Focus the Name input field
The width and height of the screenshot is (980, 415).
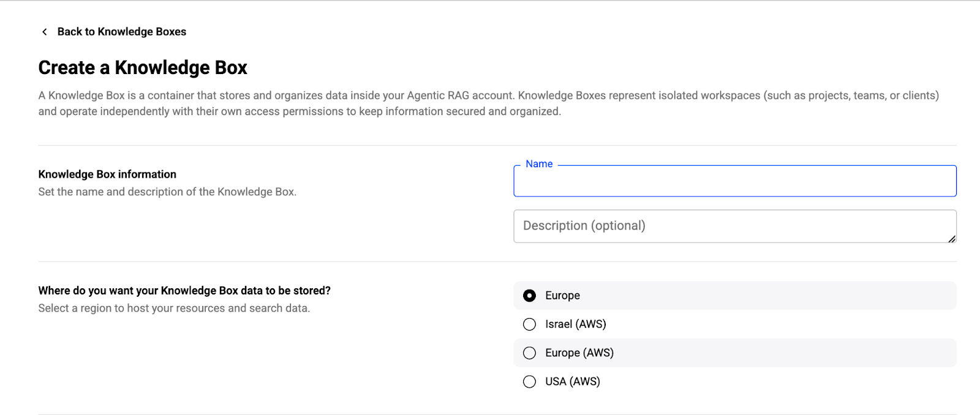coord(734,182)
